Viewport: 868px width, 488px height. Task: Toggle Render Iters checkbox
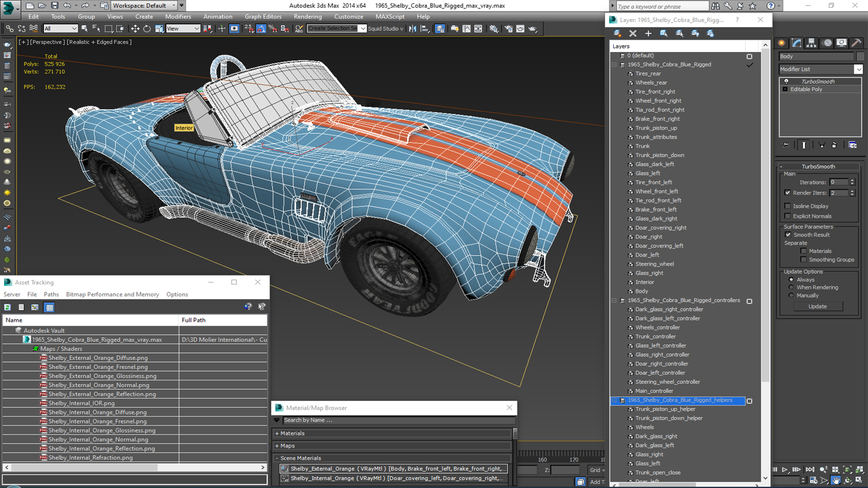point(788,192)
